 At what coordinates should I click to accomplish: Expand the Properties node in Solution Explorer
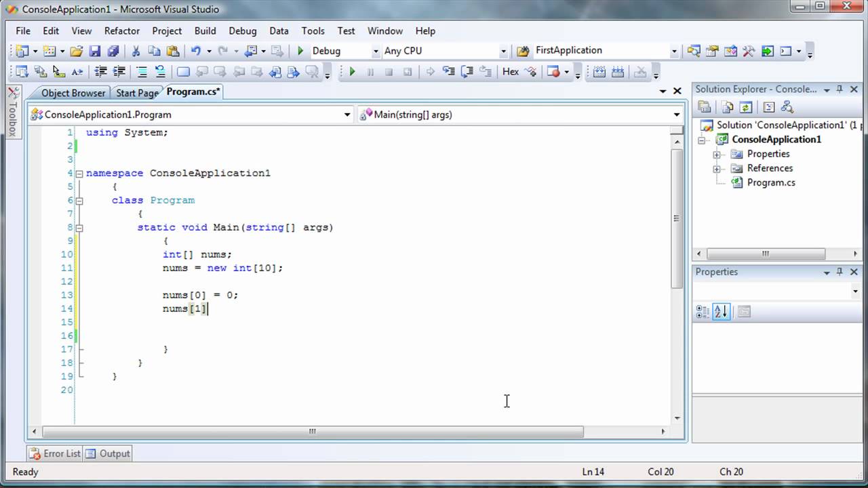[716, 155]
